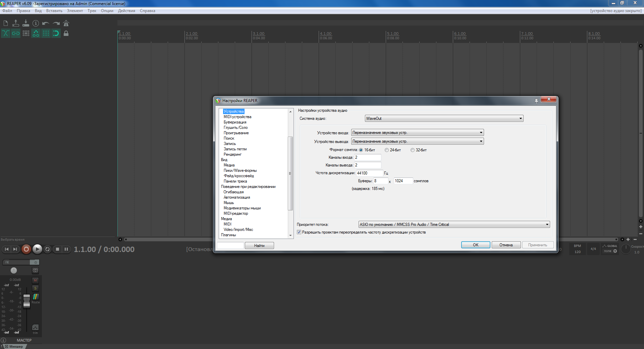The width and height of the screenshot is (644, 349).
Task: Toggle grid lines icon in toolbar
Action: click(46, 33)
